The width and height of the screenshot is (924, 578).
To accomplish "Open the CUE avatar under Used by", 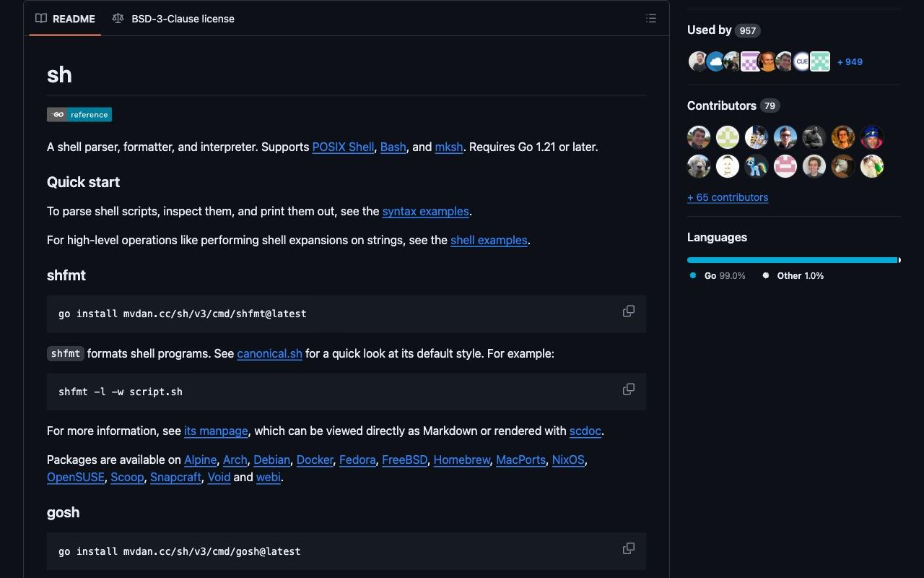I will click(802, 61).
